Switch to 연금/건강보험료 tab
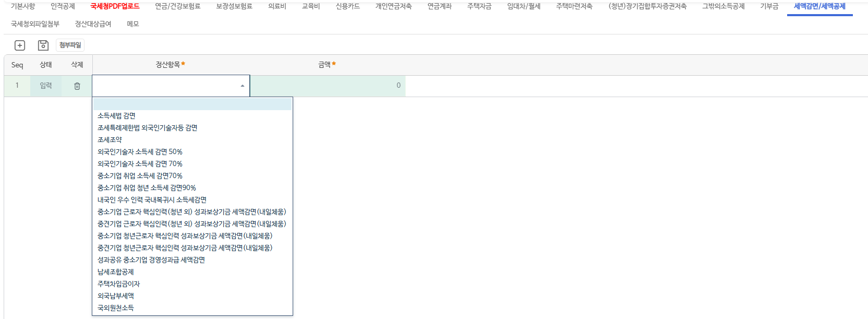868x319 pixels. pyautogui.click(x=177, y=6)
